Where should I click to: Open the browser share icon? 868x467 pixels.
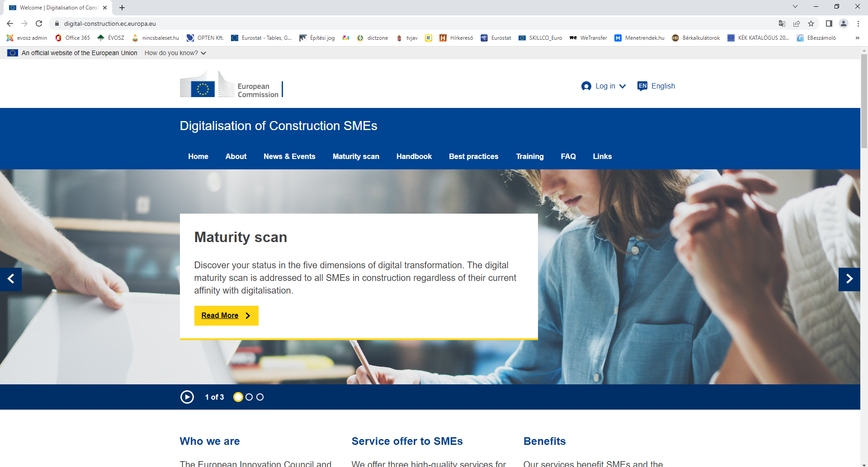797,23
